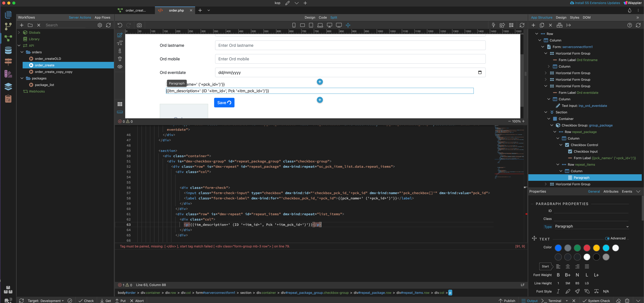Add a new server action with the plus icon
Image resolution: width=644 pixels, height=303 pixels.
click(x=22, y=25)
